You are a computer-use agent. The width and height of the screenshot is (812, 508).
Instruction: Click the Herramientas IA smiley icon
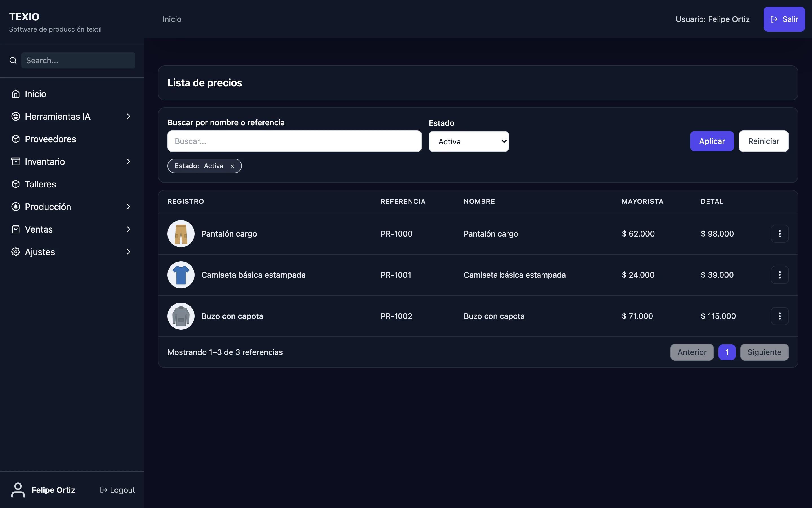coord(16,116)
